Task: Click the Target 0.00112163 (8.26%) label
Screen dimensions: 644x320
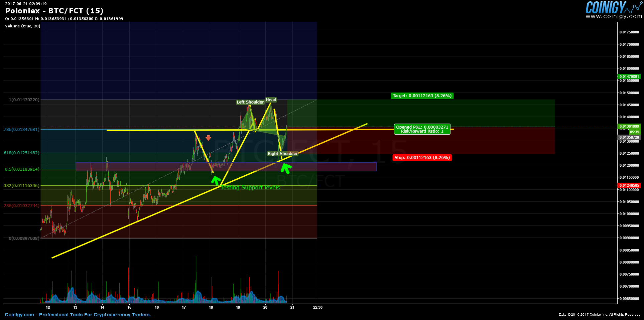Action: click(x=422, y=96)
